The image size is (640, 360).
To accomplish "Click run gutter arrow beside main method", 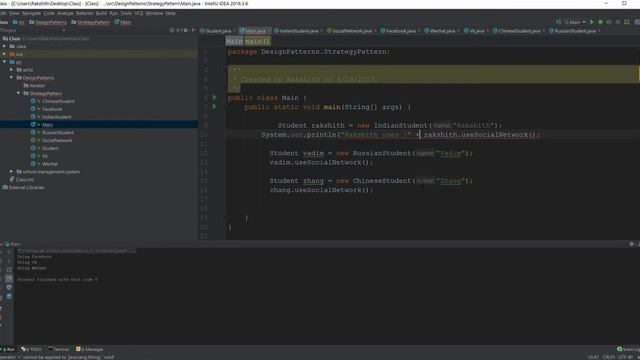I will (x=214, y=107).
